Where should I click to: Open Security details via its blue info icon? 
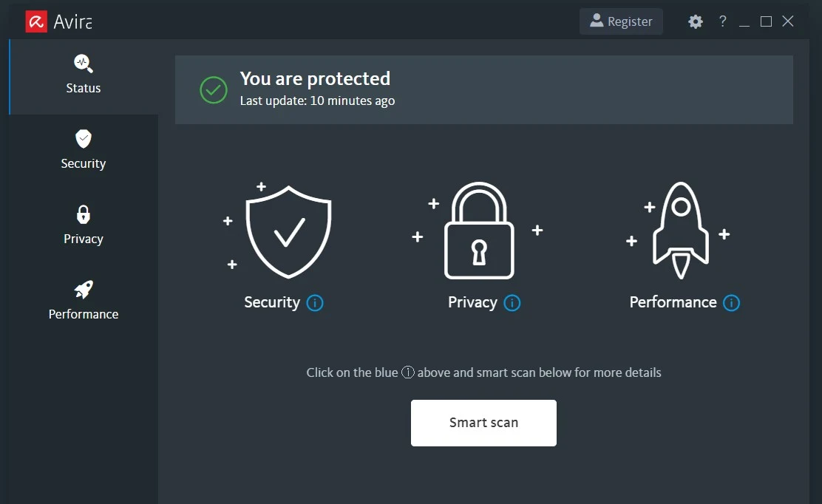coord(314,303)
